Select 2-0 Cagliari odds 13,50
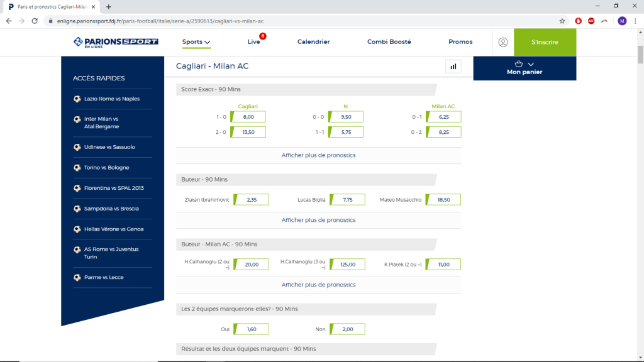The width and height of the screenshot is (644, 362). click(248, 132)
